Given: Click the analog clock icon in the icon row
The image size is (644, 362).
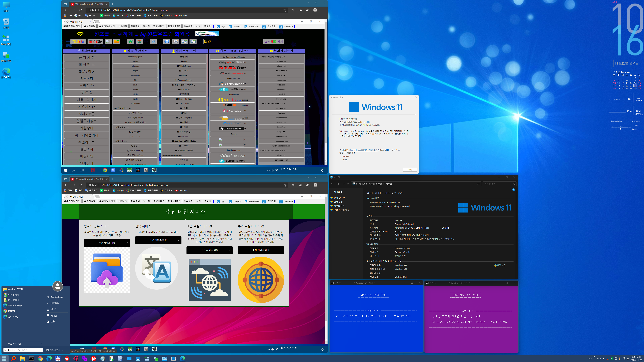Looking at the screenshot, I should (x=175, y=41).
